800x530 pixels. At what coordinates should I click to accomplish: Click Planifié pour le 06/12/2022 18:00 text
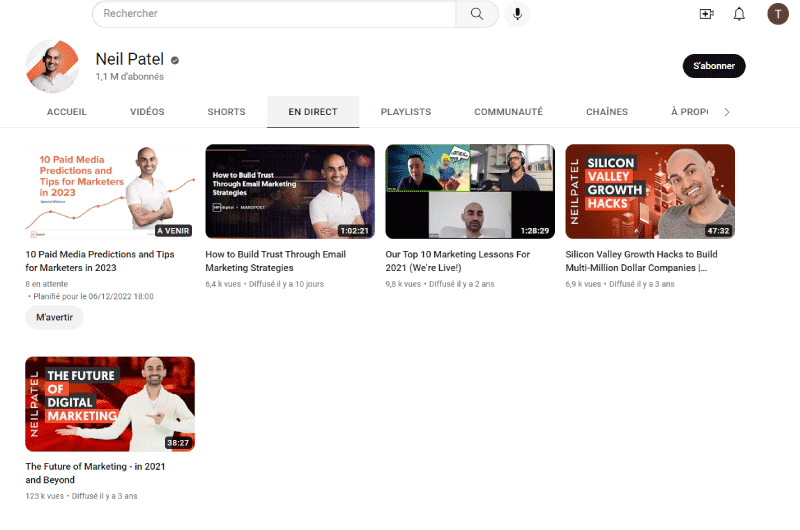[x=93, y=296]
